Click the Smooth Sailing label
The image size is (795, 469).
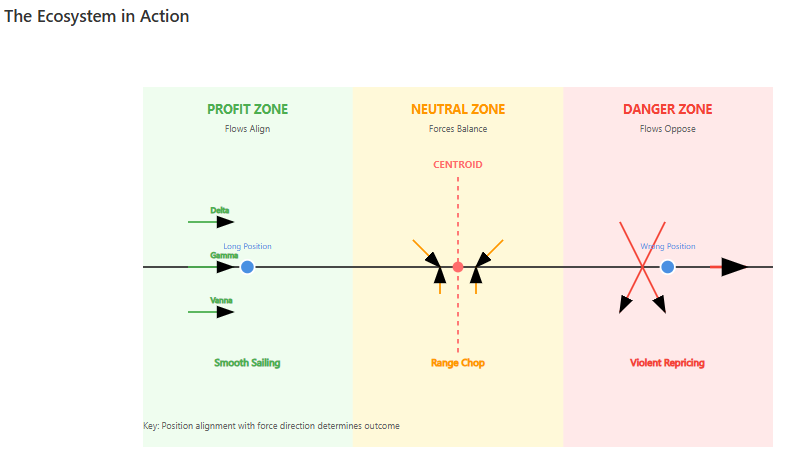(247, 363)
